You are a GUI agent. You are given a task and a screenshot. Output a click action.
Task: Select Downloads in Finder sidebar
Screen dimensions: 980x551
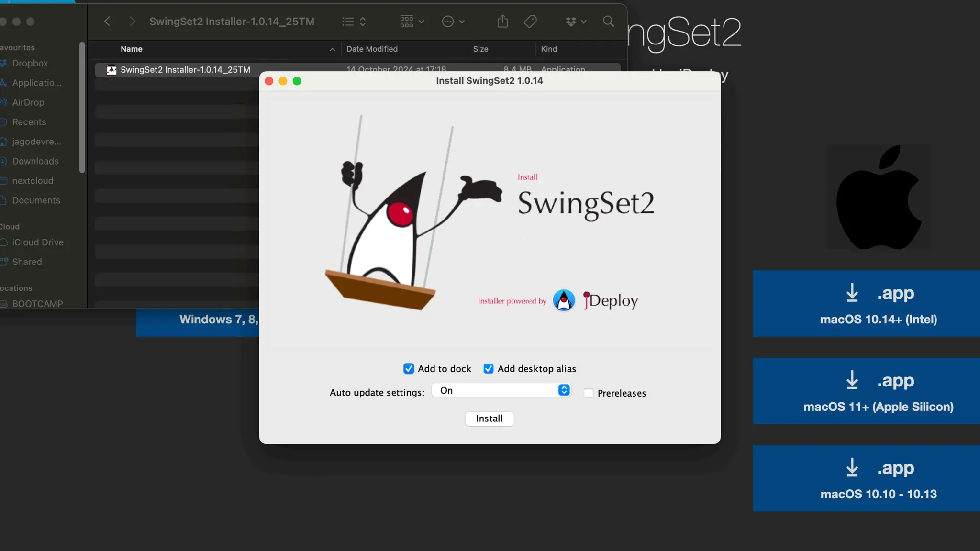tap(35, 161)
